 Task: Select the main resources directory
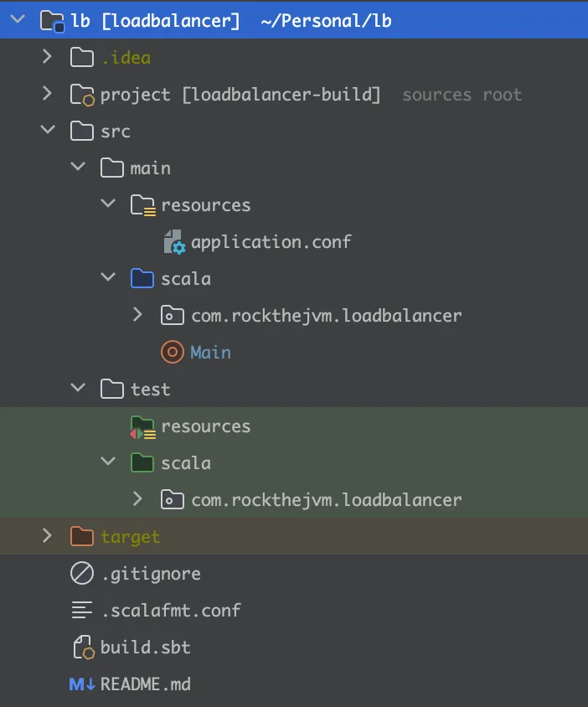pyautogui.click(x=208, y=204)
